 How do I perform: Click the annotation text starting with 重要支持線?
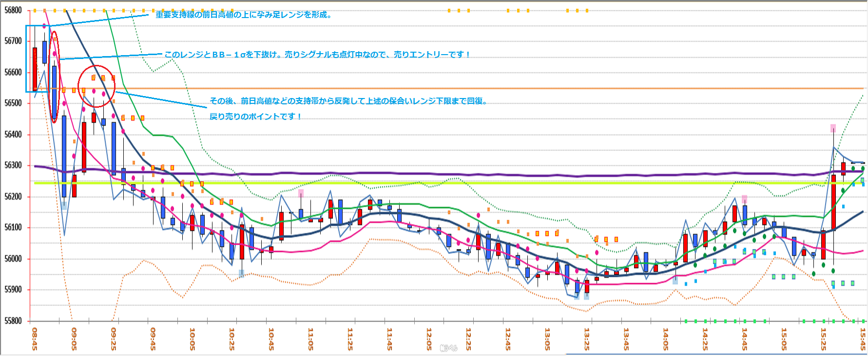coord(244,15)
